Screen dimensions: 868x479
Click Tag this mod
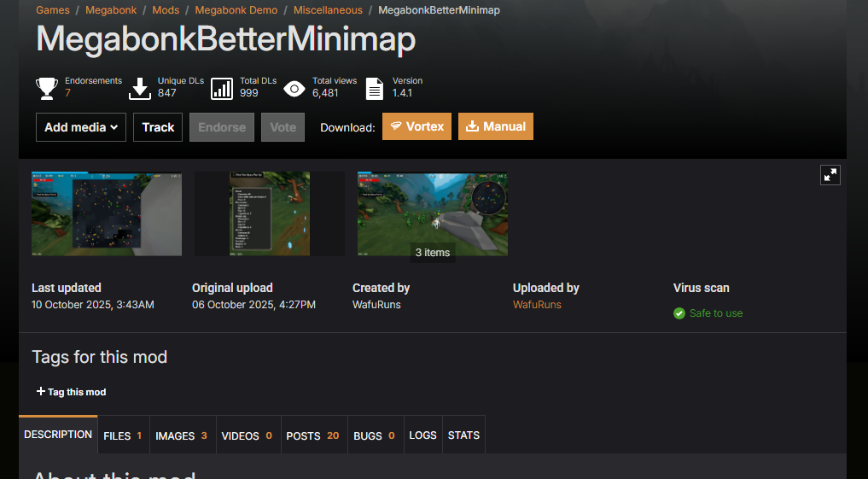(x=71, y=392)
